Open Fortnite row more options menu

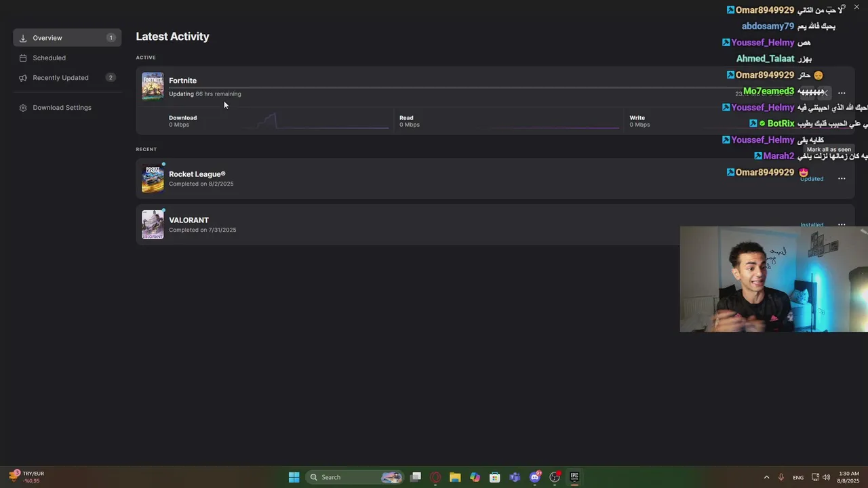coord(842,93)
